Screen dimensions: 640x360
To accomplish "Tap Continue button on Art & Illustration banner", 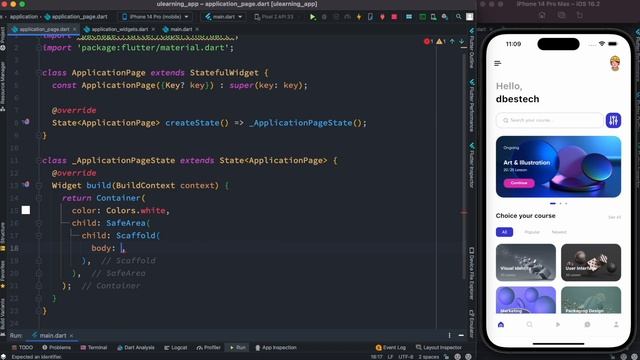I will [519, 183].
